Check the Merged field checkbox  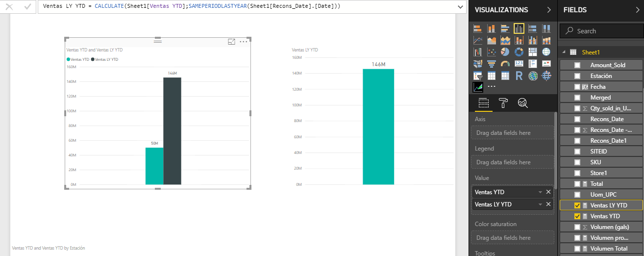[x=577, y=98]
